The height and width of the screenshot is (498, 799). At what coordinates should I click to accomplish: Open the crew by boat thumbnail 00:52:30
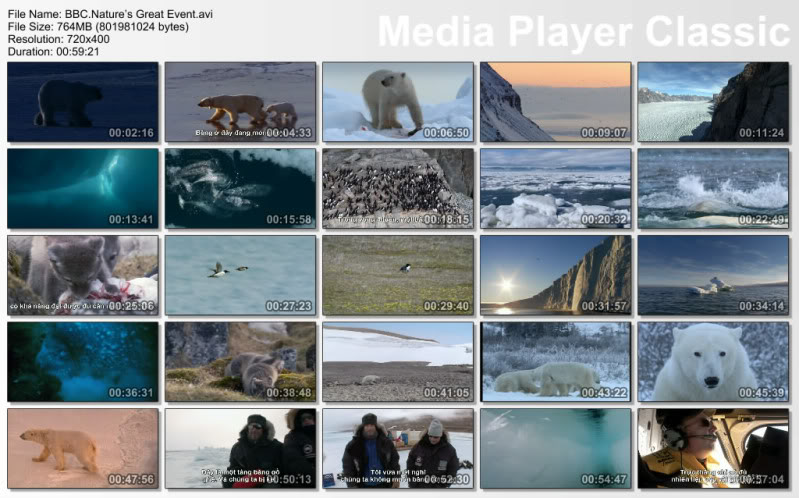pyautogui.click(x=398, y=449)
